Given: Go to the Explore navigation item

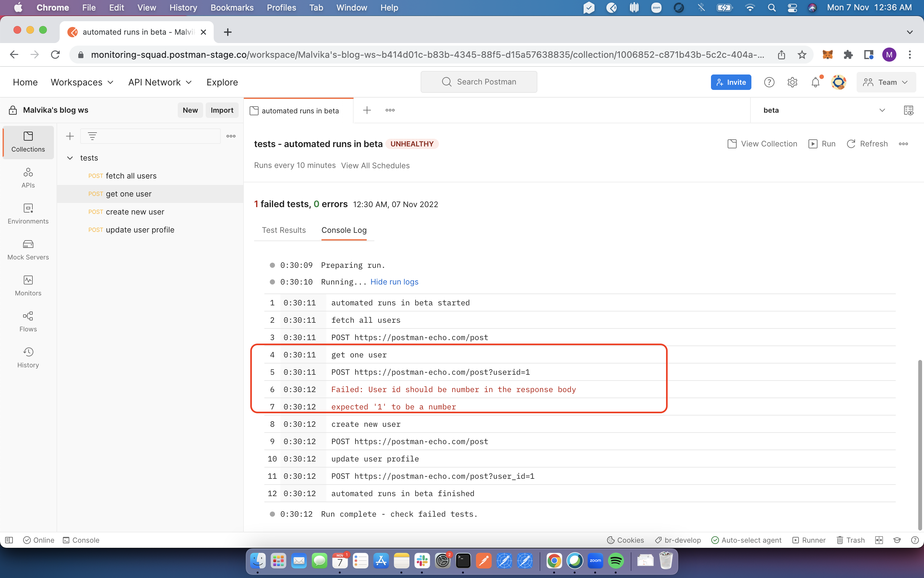Looking at the screenshot, I should point(222,82).
